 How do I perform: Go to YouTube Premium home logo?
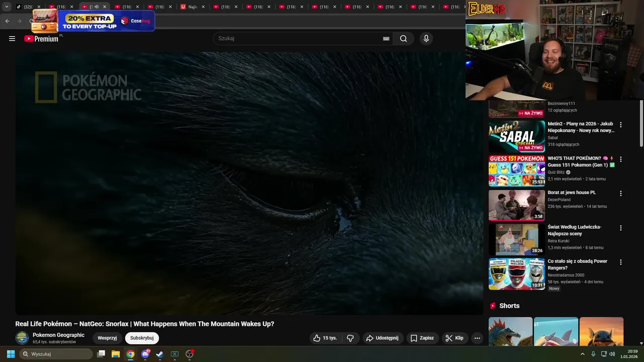pos(41,39)
